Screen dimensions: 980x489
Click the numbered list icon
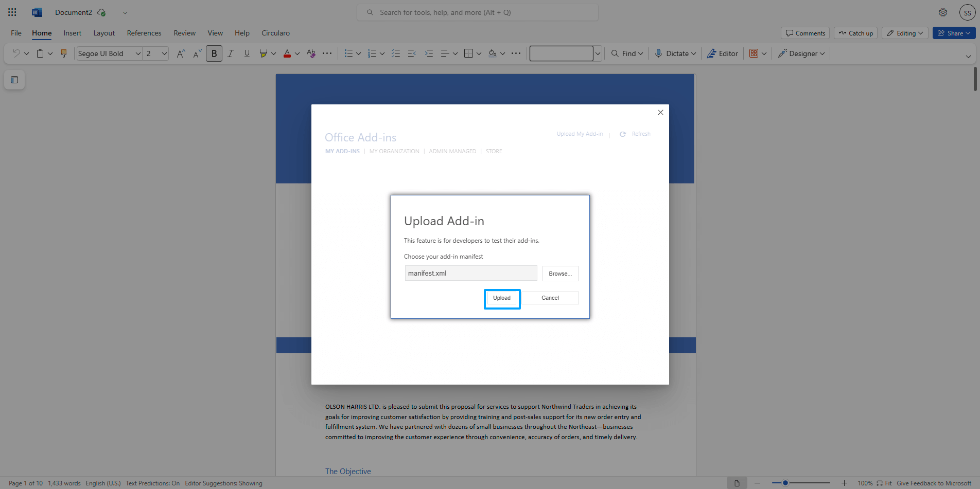pos(372,53)
